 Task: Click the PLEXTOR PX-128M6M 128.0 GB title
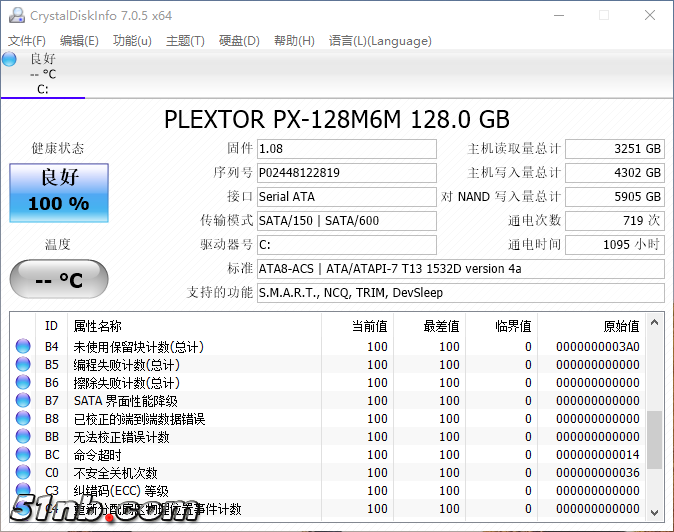(337, 119)
